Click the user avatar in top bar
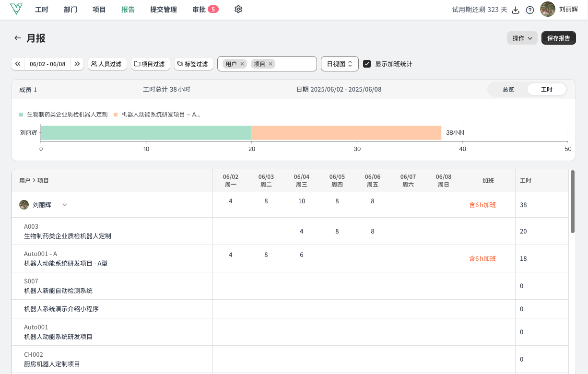Image resolution: width=588 pixels, height=374 pixels. (548, 9)
